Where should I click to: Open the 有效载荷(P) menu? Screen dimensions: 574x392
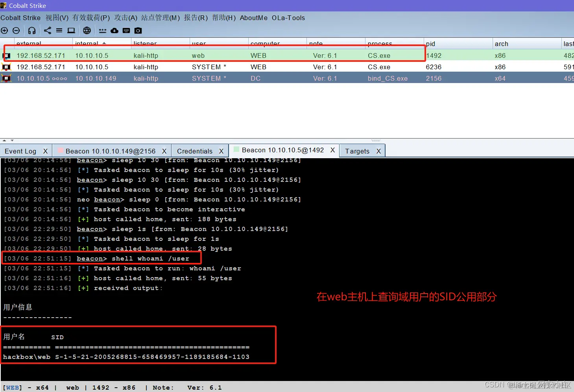[91, 18]
